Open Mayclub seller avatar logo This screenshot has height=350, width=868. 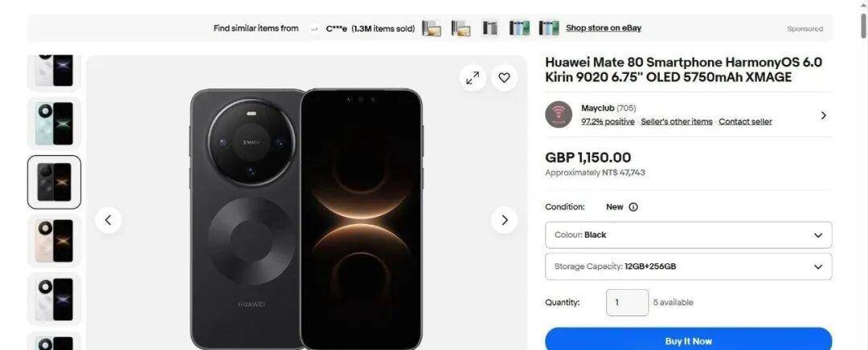point(559,115)
